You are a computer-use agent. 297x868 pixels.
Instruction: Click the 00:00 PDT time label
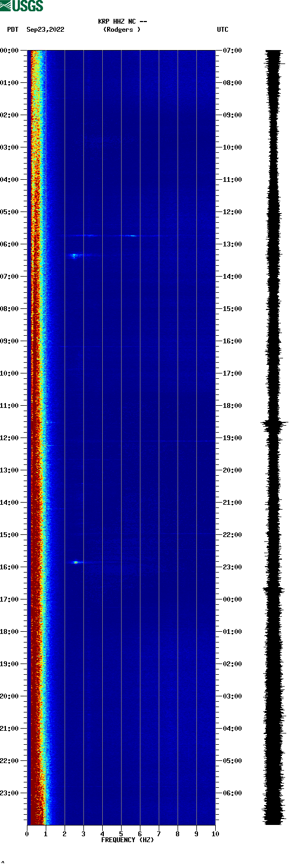pos(10,51)
